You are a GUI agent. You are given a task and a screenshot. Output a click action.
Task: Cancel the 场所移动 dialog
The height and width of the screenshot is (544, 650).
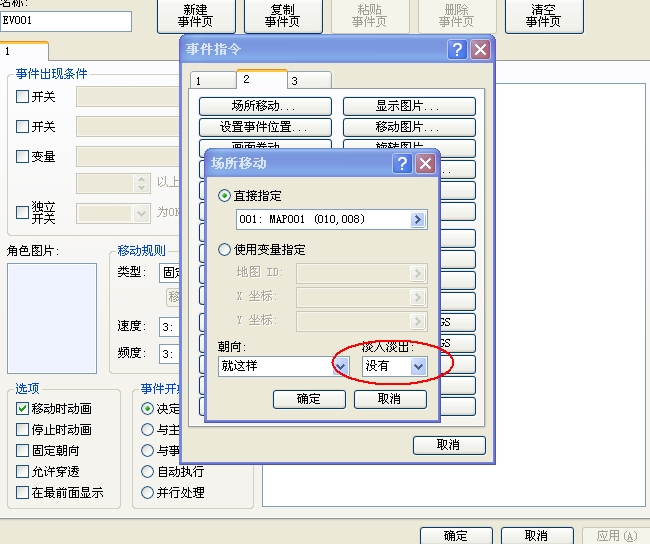click(390, 399)
